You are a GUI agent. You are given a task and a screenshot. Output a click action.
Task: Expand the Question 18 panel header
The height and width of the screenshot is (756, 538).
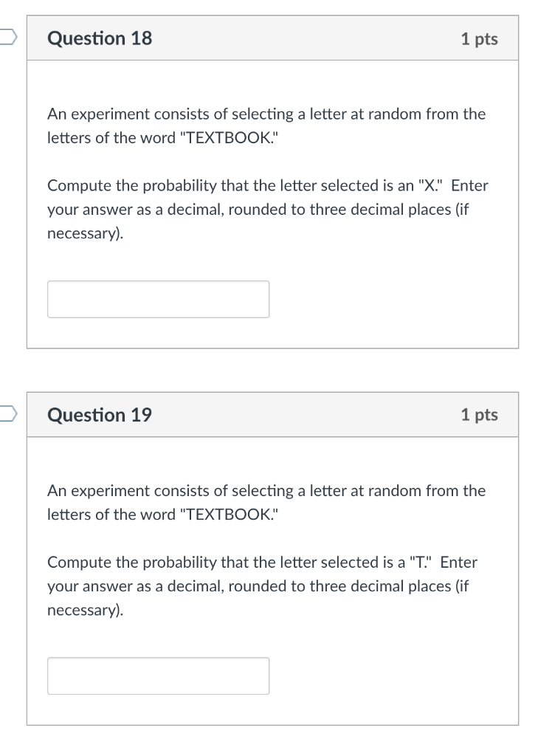pyautogui.click(x=100, y=38)
